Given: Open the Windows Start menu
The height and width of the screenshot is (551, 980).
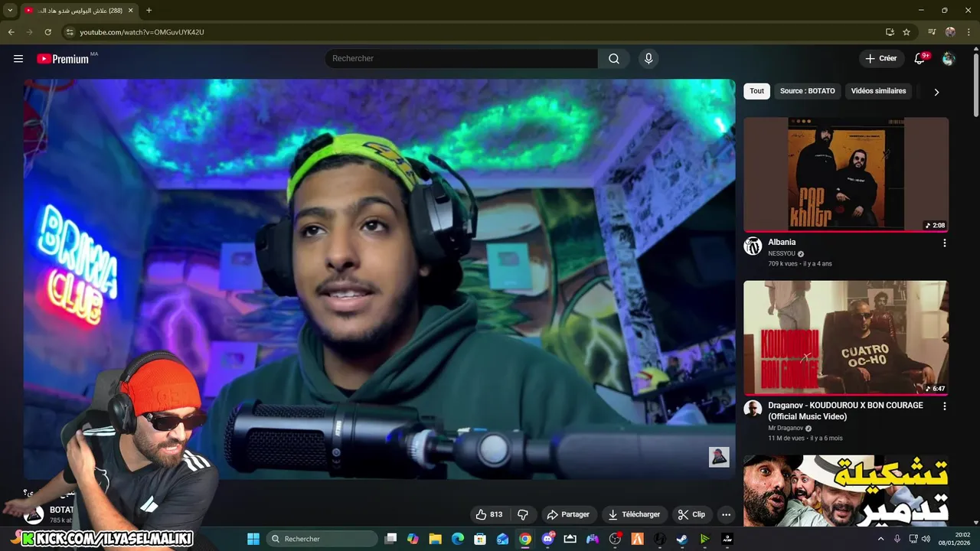Looking at the screenshot, I should (253, 539).
